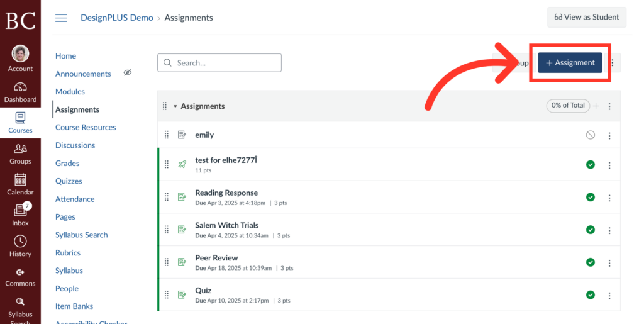Open Item Banks in course menu
This screenshot has height=324, width=644.
point(74,306)
